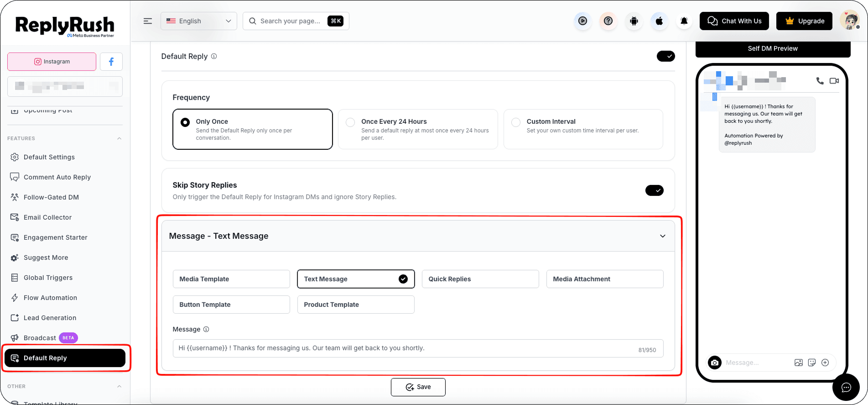The image size is (868, 405).
Task: Click the Default Reply info icon
Action: point(214,56)
